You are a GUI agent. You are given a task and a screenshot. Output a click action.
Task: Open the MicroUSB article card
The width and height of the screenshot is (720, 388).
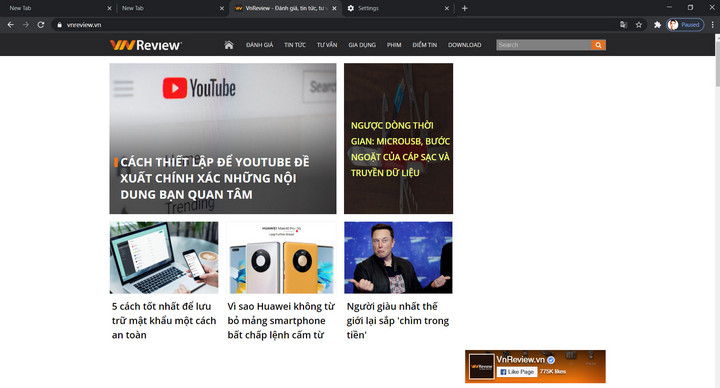pos(398,139)
